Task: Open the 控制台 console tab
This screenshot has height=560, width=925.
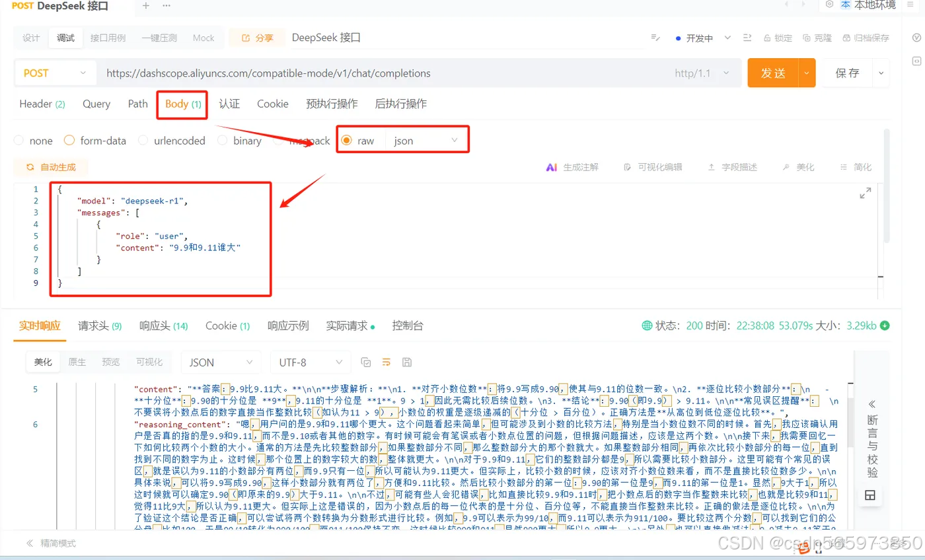Action: 407,326
